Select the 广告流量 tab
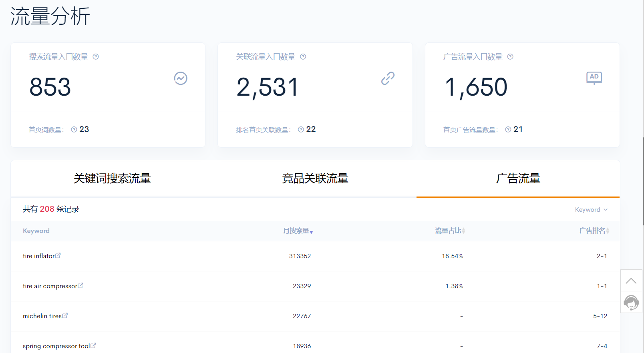 [518, 179]
